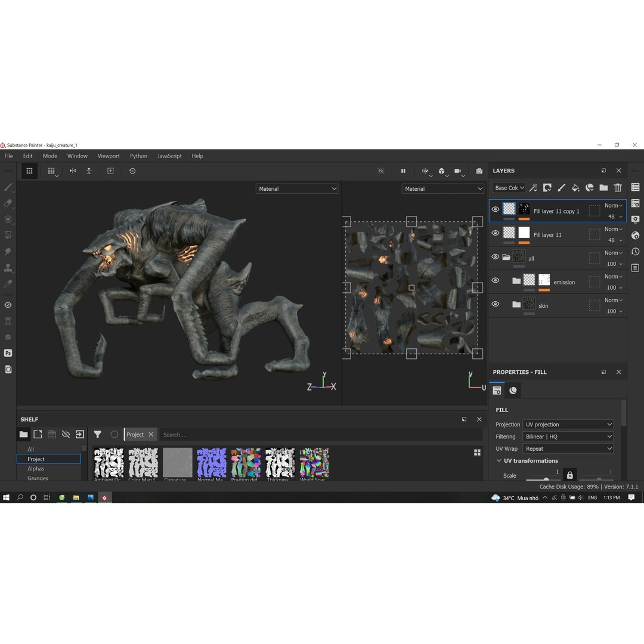The height and width of the screenshot is (644, 644).
Task: Open the Shader Settings sphere icon
Action: click(636, 236)
